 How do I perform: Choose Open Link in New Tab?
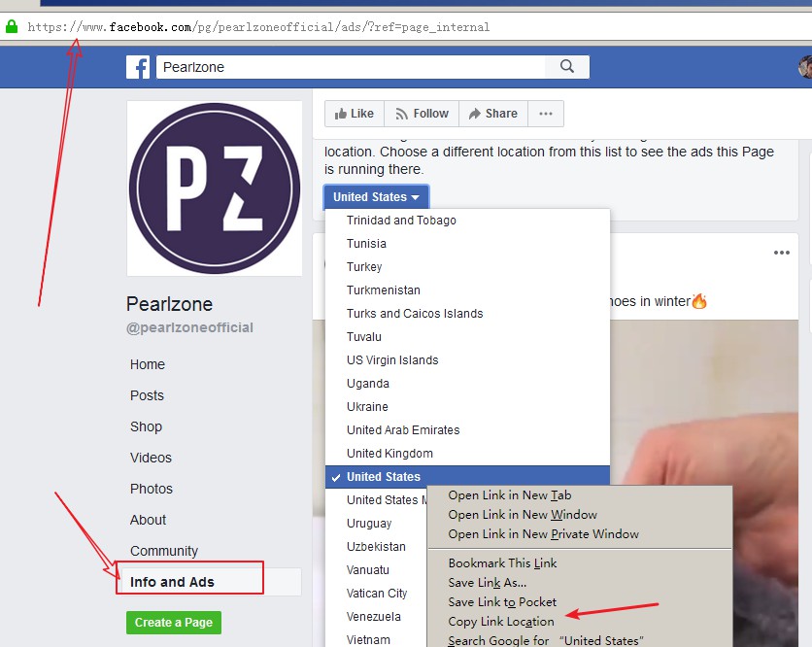point(580,495)
